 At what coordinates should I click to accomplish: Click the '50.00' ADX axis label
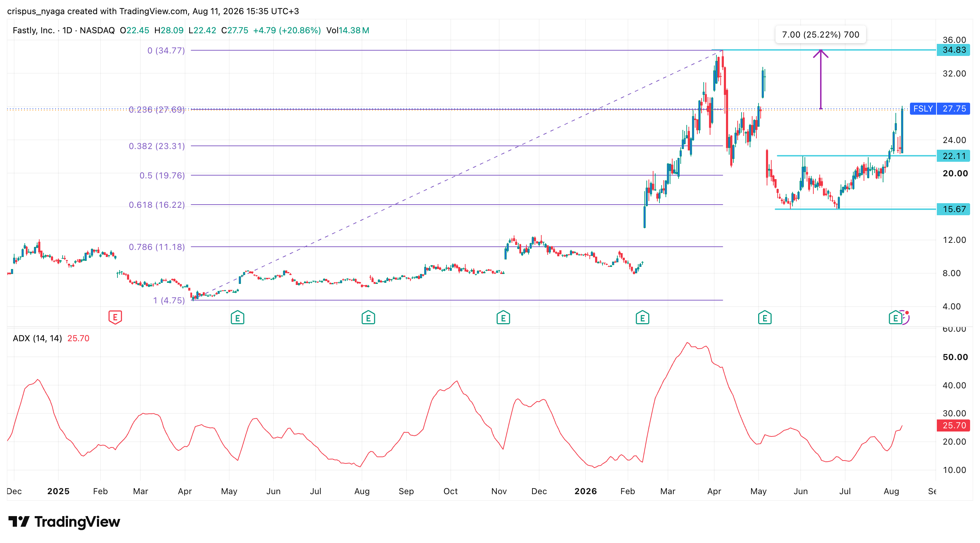[955, 357]
